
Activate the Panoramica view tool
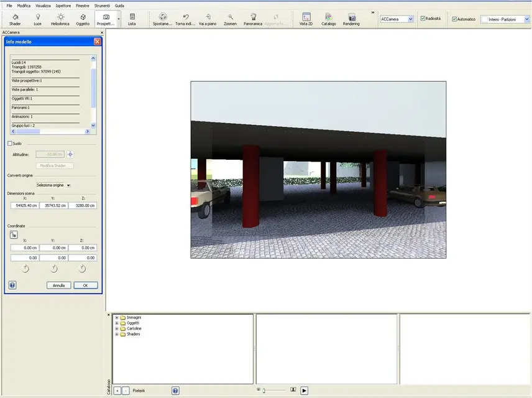(x=253, y=19)
